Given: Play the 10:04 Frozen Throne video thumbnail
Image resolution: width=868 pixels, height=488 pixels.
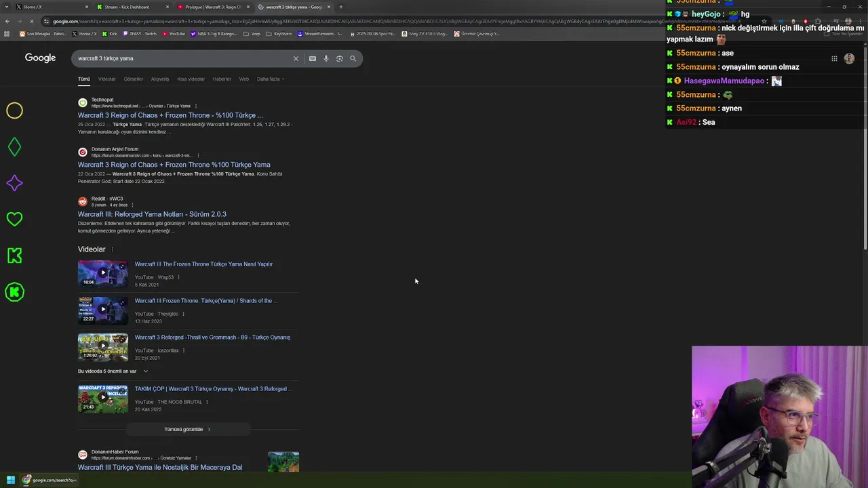Looking at the screenshot, I should (103, 273).
